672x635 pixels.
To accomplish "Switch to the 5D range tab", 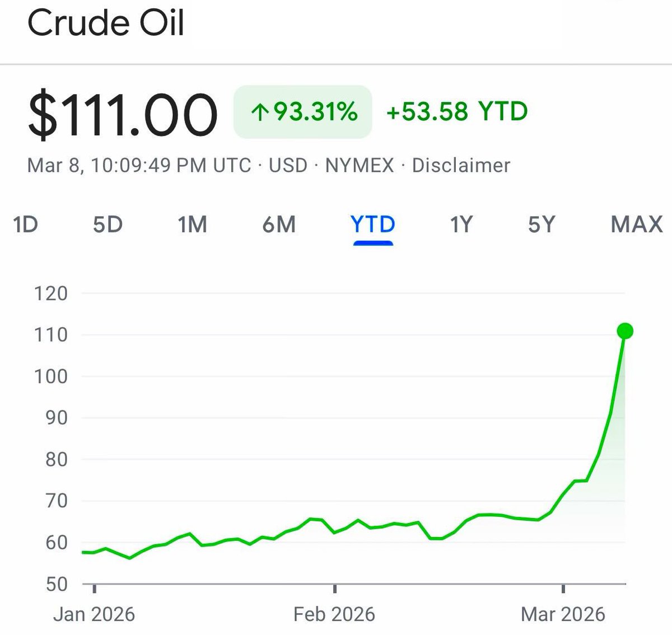I will 108,225.
